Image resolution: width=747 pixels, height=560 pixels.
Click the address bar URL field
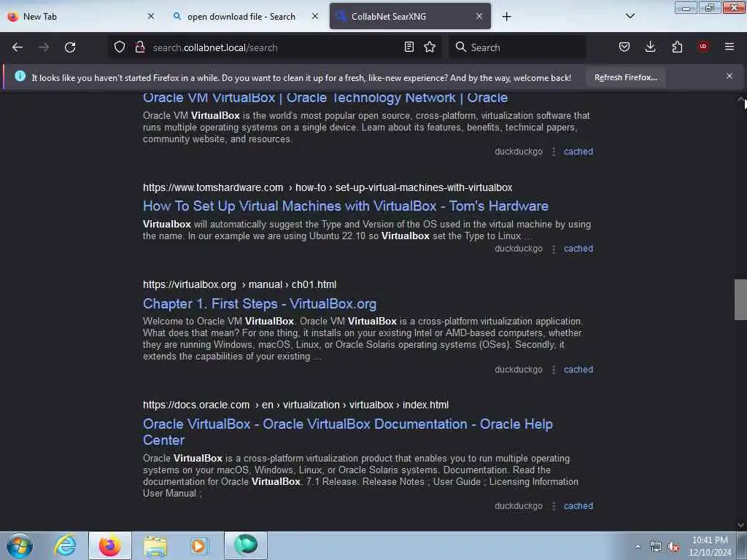274,47
